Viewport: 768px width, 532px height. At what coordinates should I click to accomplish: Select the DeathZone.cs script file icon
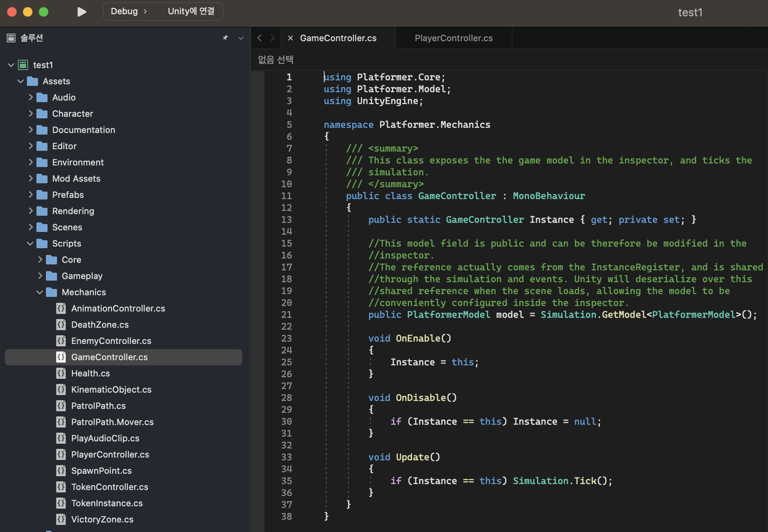[x=61, y=325]
